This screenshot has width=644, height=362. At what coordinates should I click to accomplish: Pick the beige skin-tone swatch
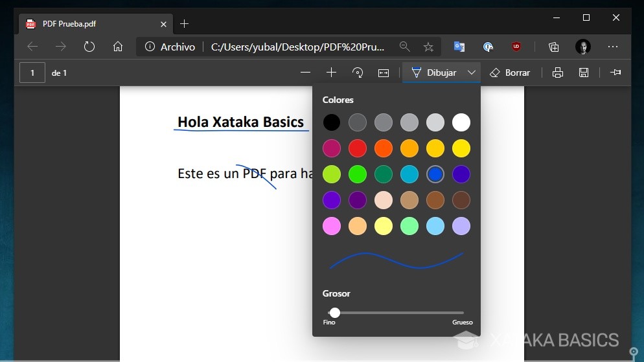pyautogui.click(x=383, y=200)
